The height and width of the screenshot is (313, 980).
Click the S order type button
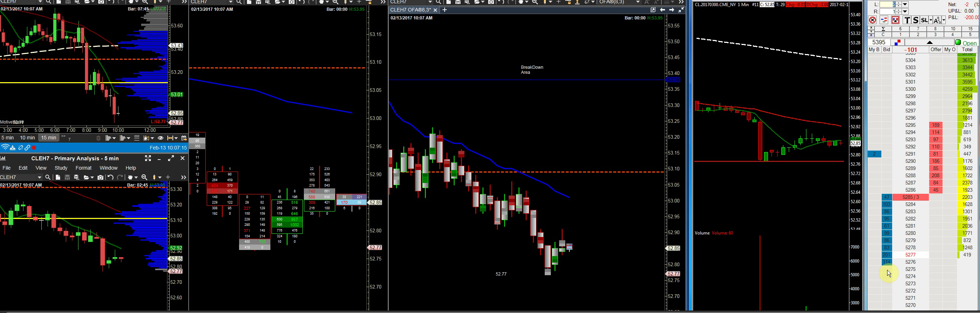tap(916, 20)
